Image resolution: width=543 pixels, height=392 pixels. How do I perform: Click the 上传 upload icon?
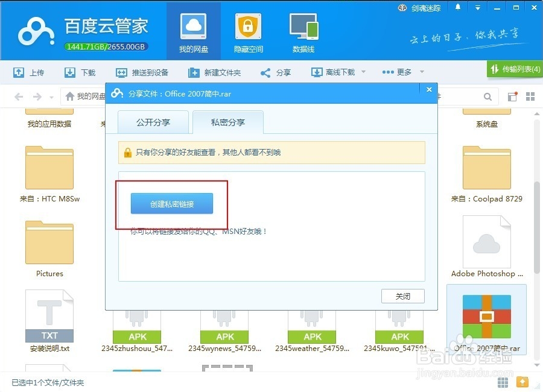coord(19,72)
